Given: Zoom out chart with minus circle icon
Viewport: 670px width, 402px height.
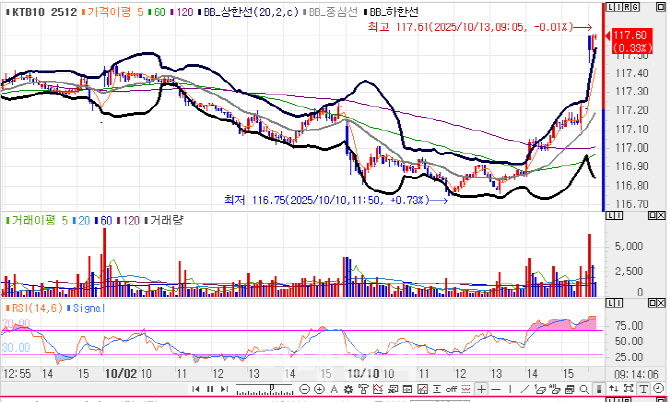Looking at the screenshot, I should click(x=304, y=388).
